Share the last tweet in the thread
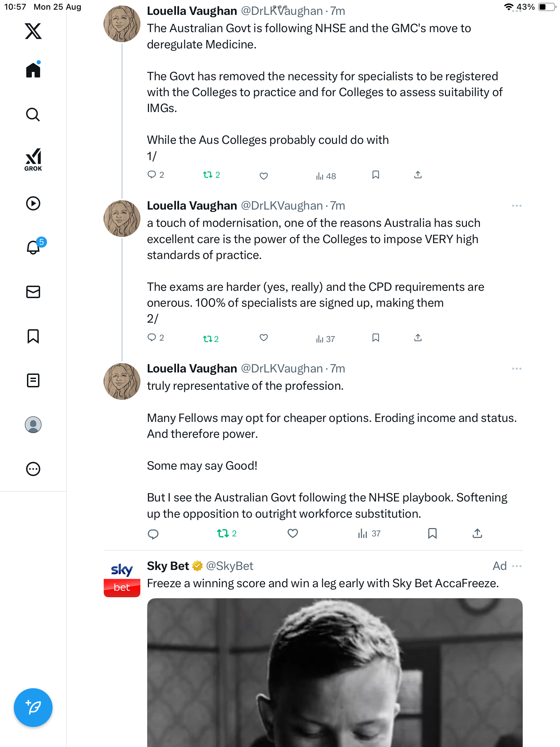The image size is (560, 747). (477, 533)
